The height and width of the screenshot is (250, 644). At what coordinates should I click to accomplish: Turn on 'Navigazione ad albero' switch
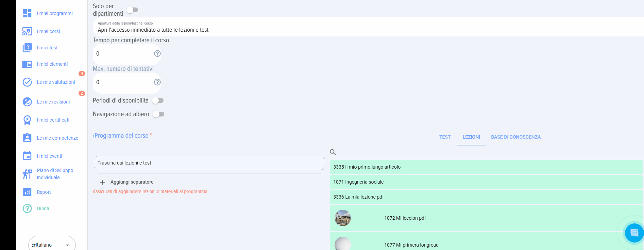tap(158, 114)
